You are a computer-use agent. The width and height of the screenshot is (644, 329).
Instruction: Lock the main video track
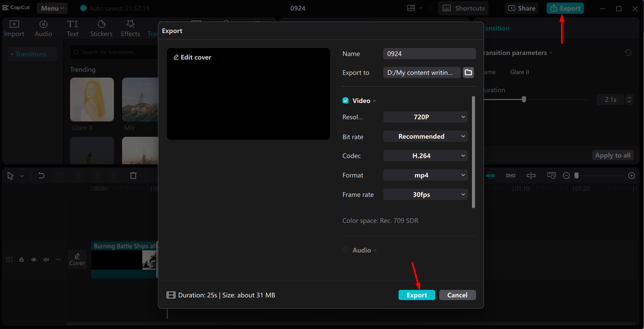[22, 259]
